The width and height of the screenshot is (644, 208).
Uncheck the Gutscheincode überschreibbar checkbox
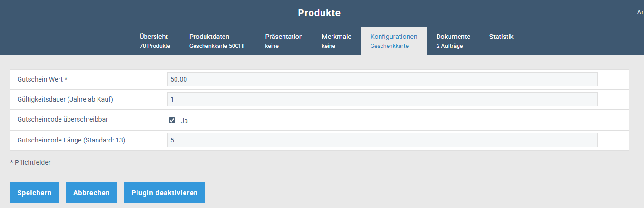tap(172, 120)
